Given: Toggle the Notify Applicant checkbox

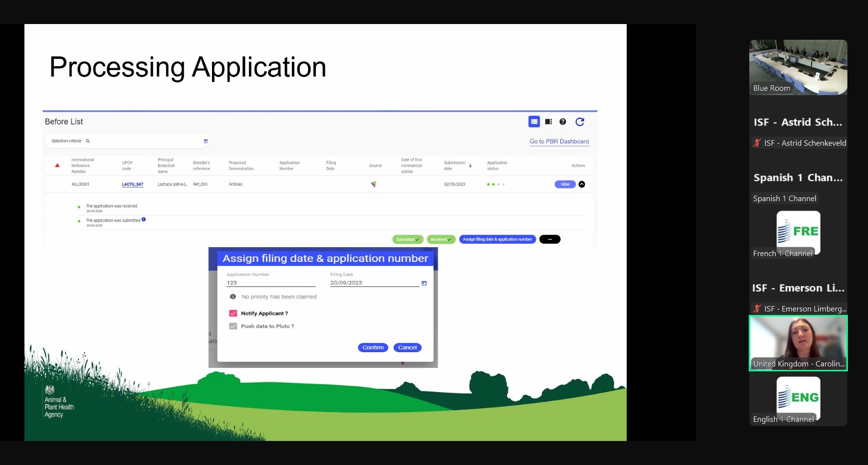Looking at the screenshot, I should coord(233,313).
